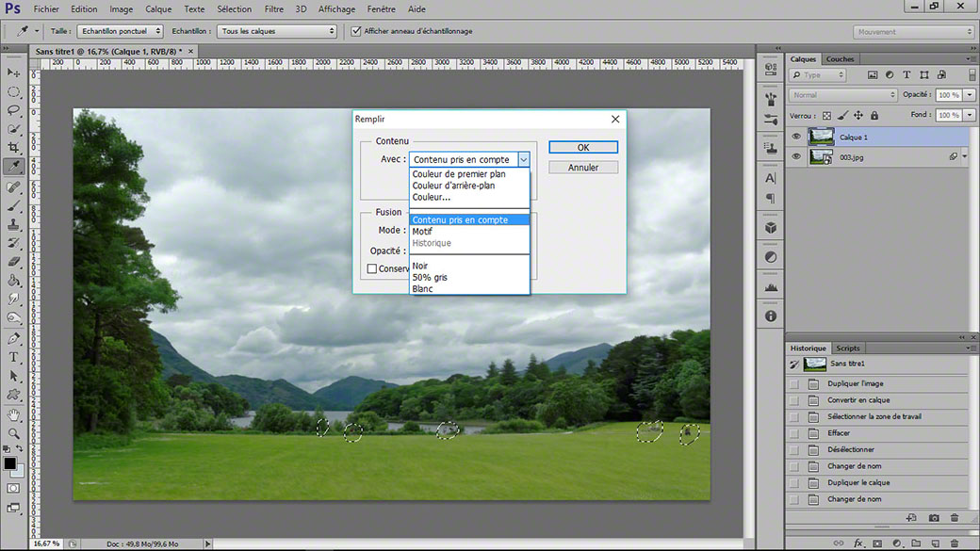Click the black foreground color swatch
This screenshot has height=551, width=980.
8,462
